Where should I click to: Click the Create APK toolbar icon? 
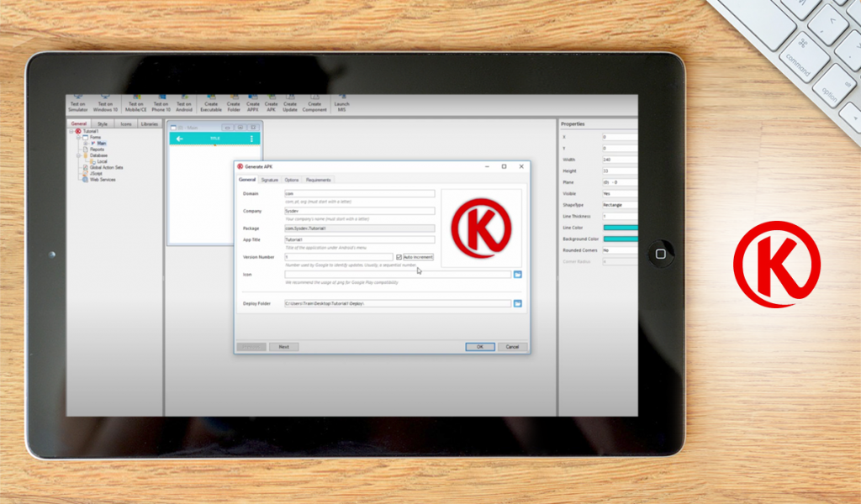[271, 103]
